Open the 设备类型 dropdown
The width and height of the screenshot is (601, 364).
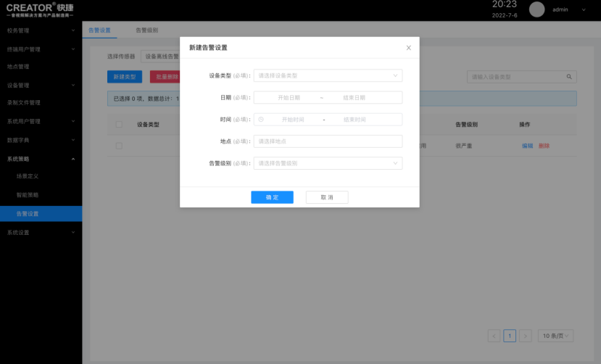pyautogui.click(x=327, y=75)
